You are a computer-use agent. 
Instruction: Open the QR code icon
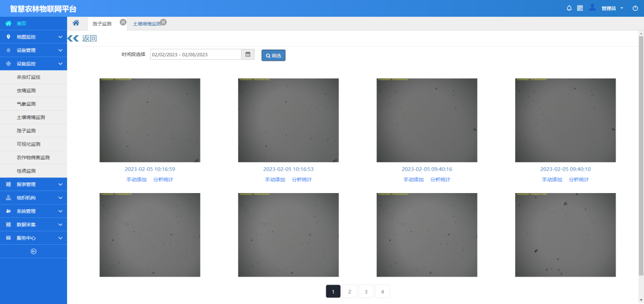[580, 8]
